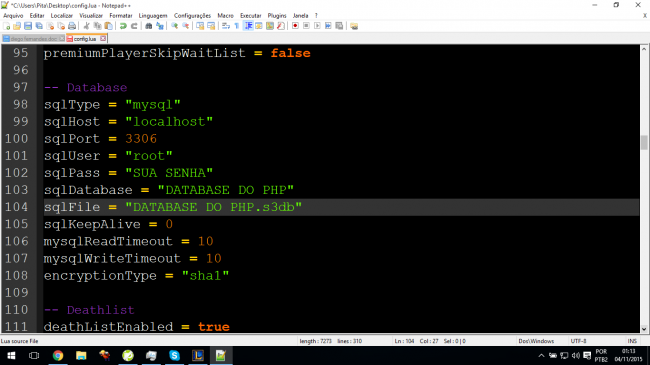This screenshot has width=650, height=365.
Task: Place cursor on the sqlPass "SUA SENHA" value
Action: (169, 173)
